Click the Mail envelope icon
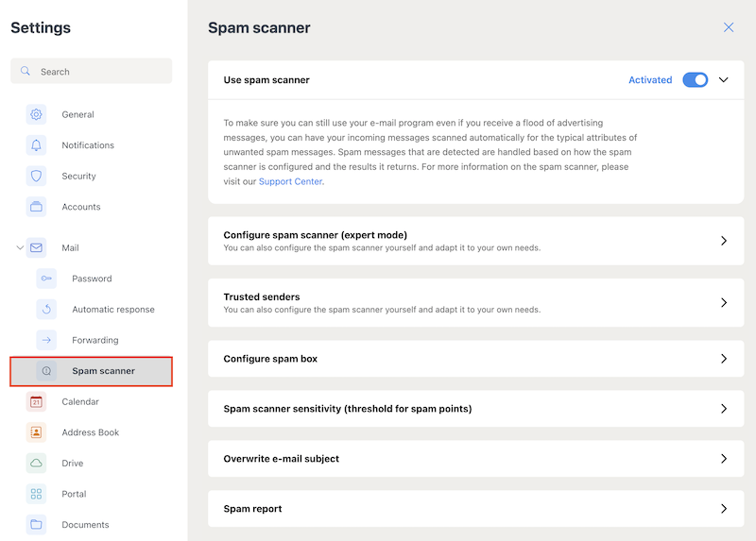 point(36,247)
